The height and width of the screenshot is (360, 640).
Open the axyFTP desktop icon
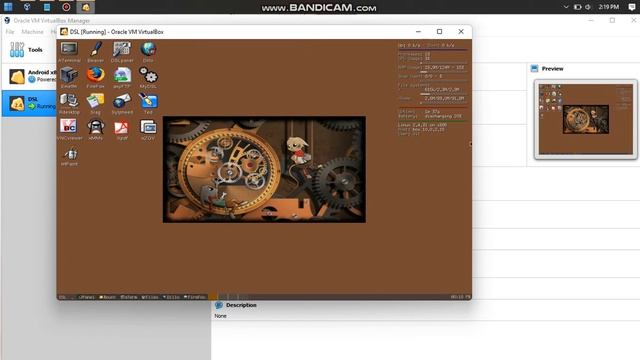pyautogui.click(x=122, y=75)
